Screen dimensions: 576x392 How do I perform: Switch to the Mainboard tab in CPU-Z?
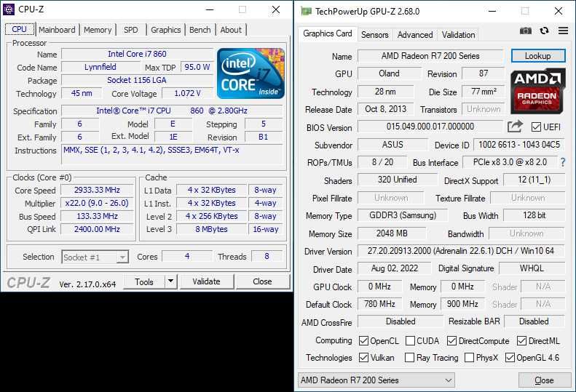57,30
